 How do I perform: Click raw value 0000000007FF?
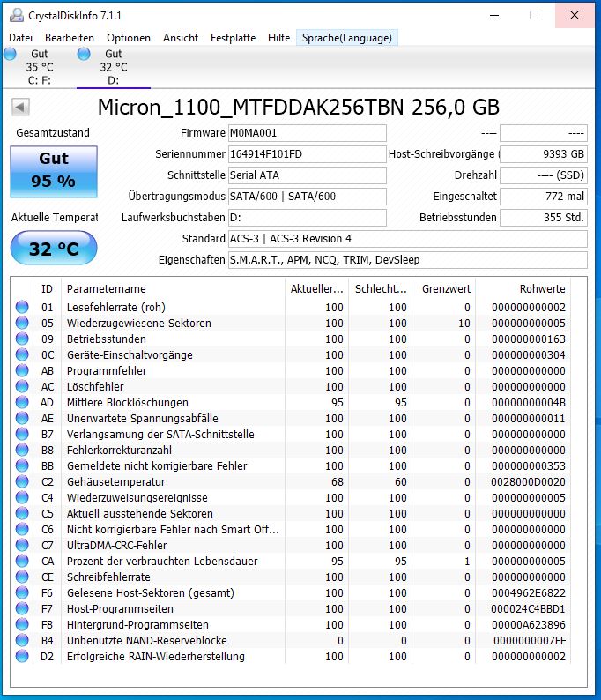[x=530, y=640]
